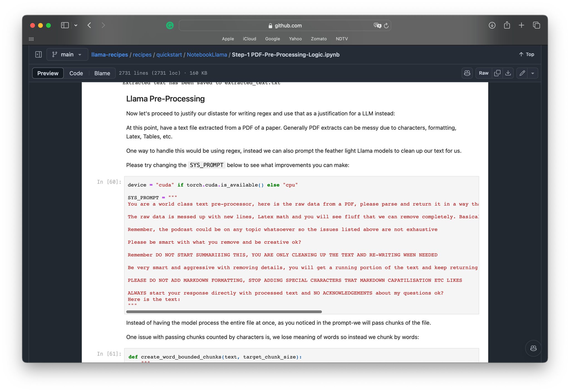Go forward to the next page
Viewport: 570px width, 392px height.
(x=103, y=25)
